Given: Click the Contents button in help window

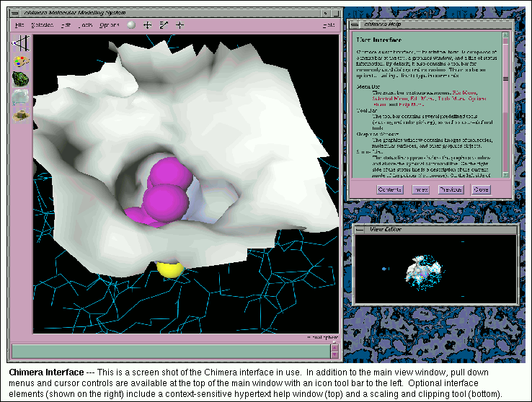Looking at the screenshot, I should point(390,189).
